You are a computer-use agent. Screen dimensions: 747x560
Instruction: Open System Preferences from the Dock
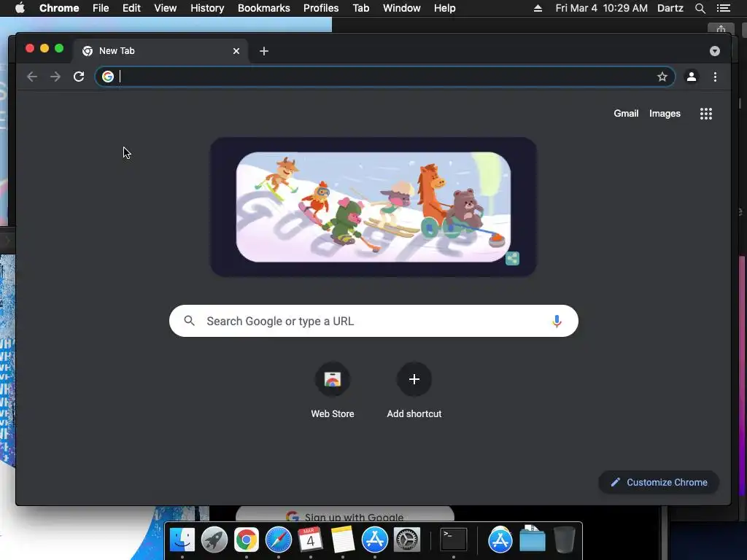click(407, 540)
